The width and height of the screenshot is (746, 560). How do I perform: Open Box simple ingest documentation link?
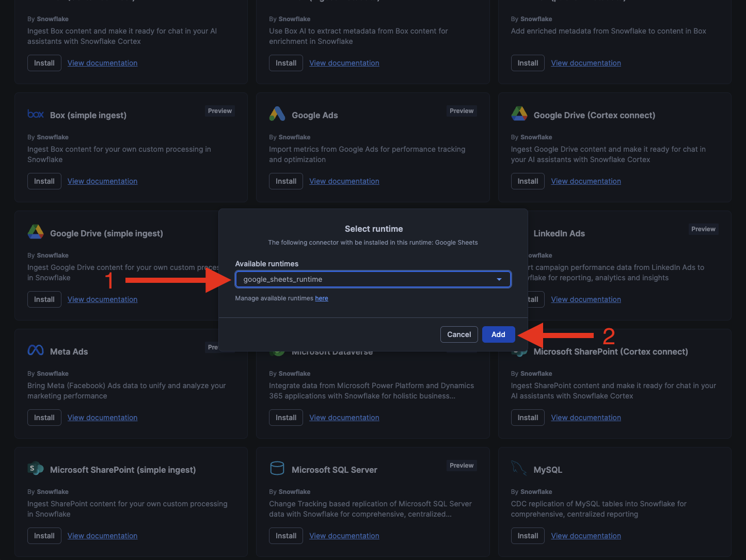[102, 181]
